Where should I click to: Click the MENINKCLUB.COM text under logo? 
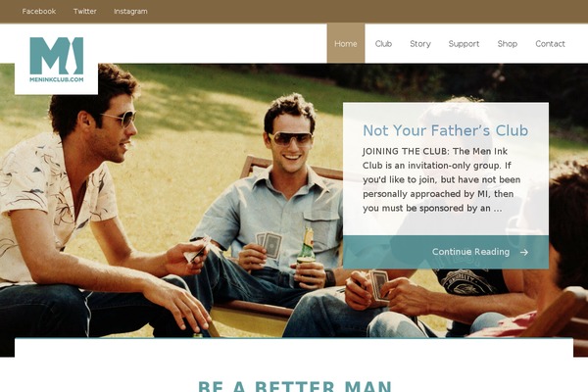(x=56, y=79)
